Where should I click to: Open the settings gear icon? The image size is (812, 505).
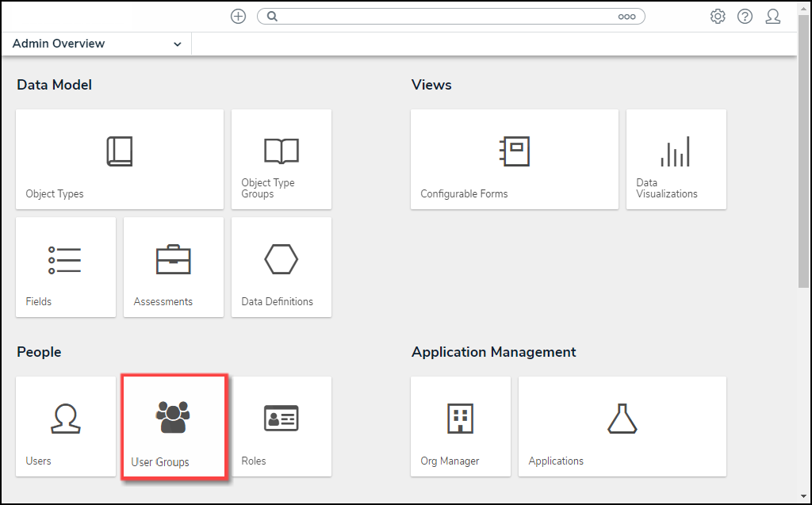[x=718, y=17]
